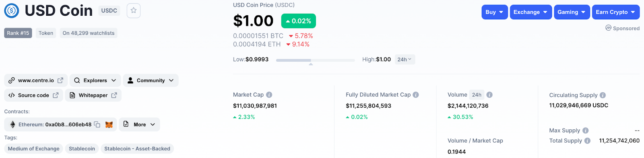Select the low-high price range bar
644x158 pixels.
315,60
